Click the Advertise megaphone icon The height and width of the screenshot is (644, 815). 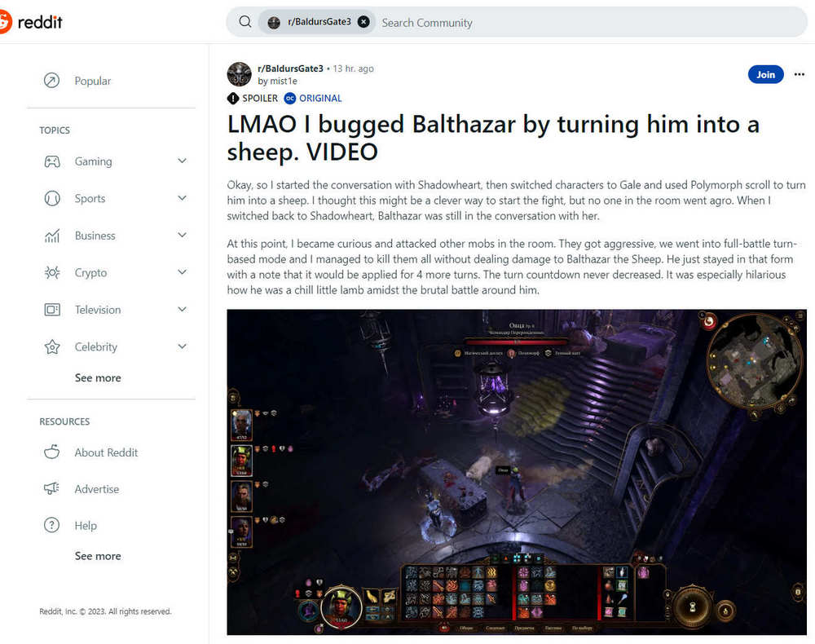[52, 488]
